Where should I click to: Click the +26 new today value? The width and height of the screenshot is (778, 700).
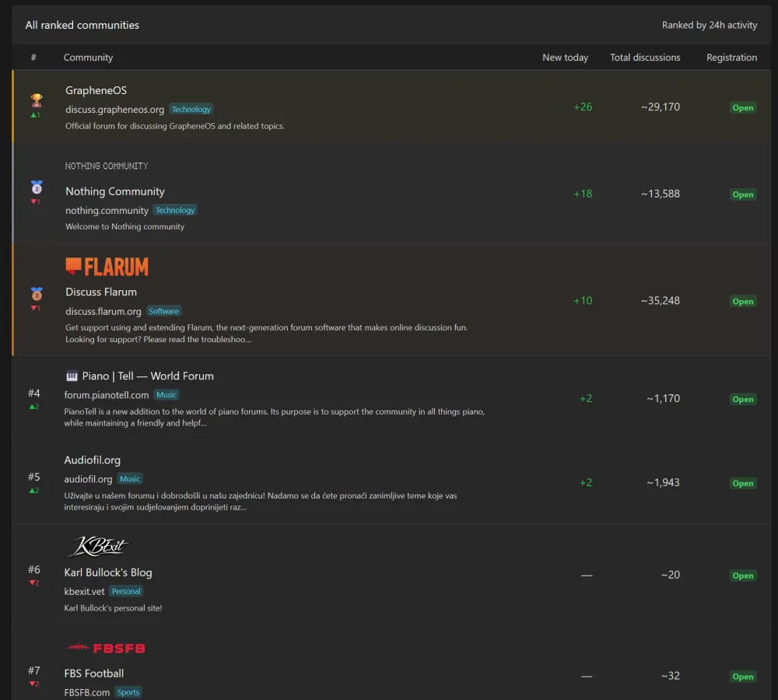pos(583,107)
